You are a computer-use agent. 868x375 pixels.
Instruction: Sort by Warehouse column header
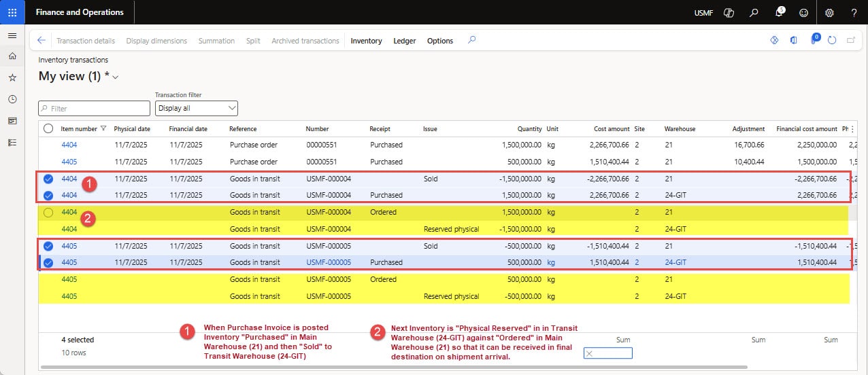pos(680,128)
